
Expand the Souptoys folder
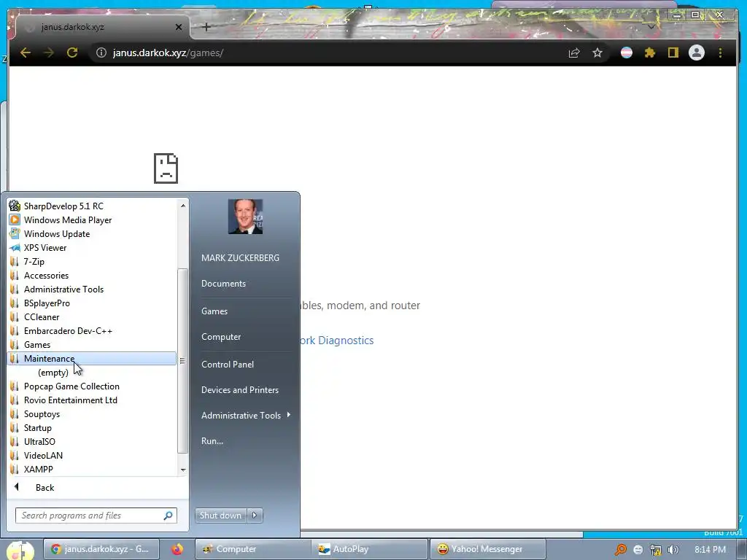pyautogui.click(x=42, y=414)
